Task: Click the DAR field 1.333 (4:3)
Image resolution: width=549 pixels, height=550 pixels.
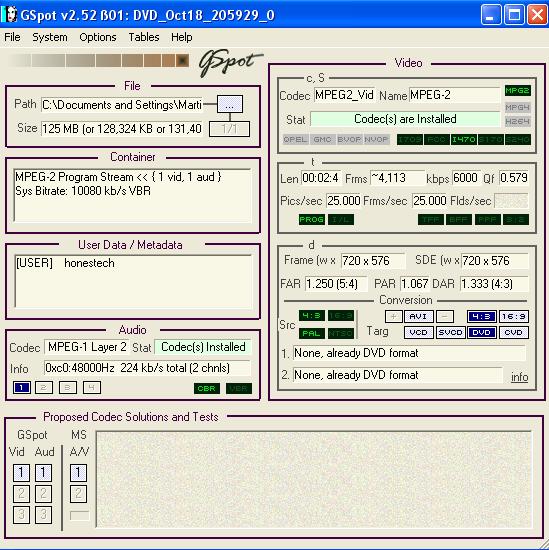Action: click(494, 283)
